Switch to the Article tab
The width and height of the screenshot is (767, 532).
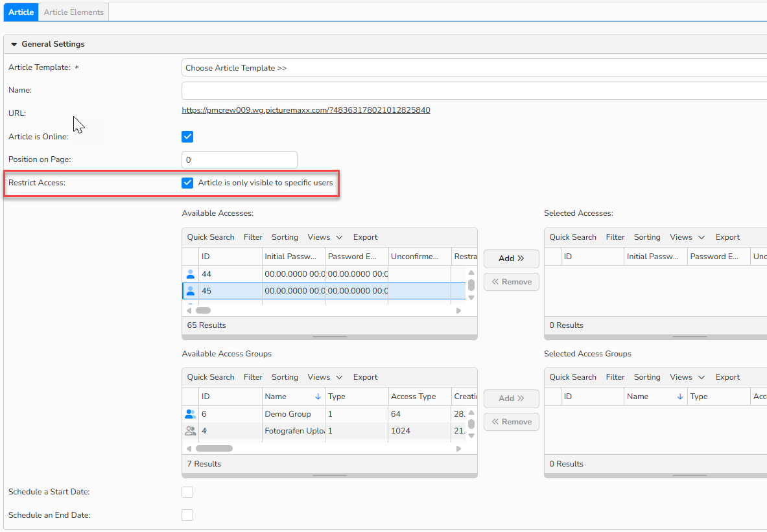[21, 12]
